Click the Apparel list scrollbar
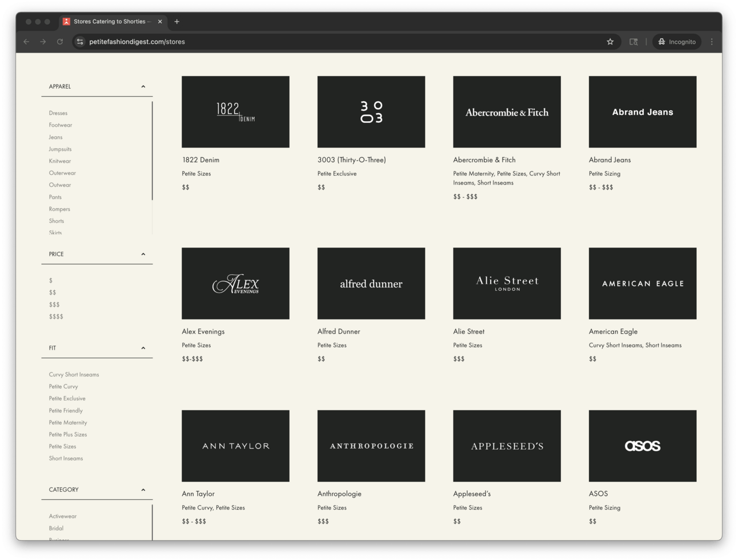The image size is (738, 560). pyautogui.click(x=152, y=151)
